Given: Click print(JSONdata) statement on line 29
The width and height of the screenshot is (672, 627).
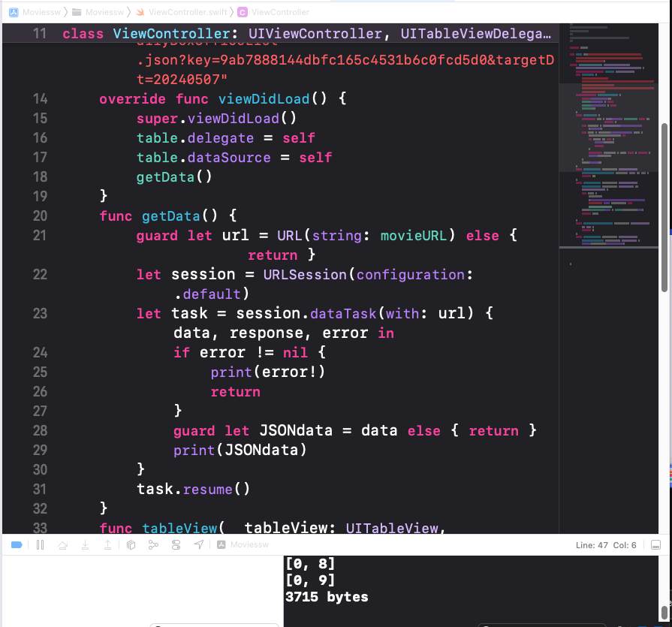Looking at the screenshot, I should click(x=240, y=451).
